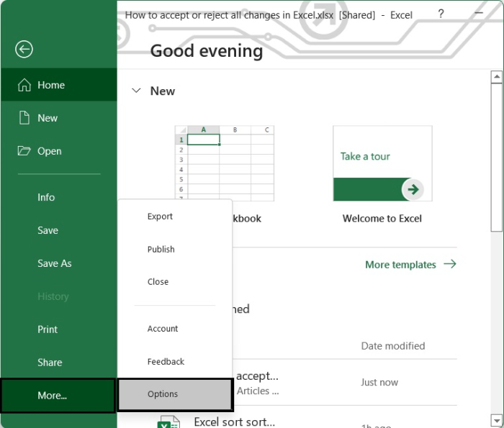Click the Welcome to Excel label
Viewport: 504px width, 428px height.
(x=382, y=219)
